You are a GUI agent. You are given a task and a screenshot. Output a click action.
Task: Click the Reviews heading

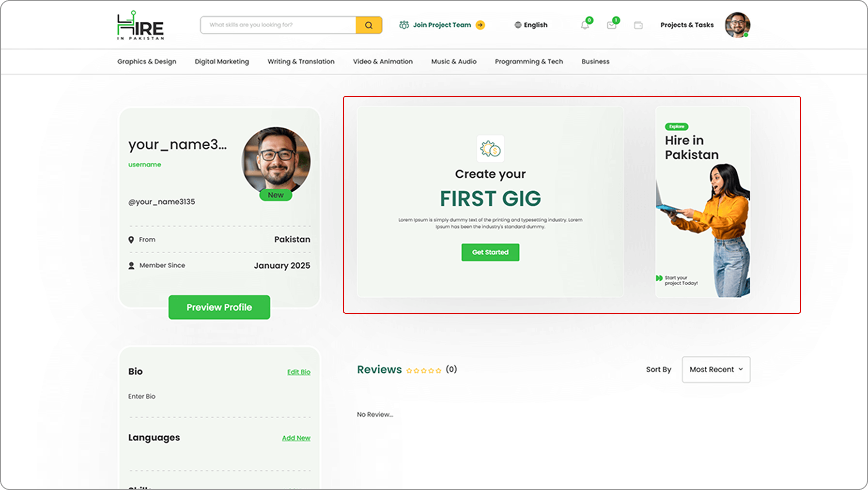(379, 369)
